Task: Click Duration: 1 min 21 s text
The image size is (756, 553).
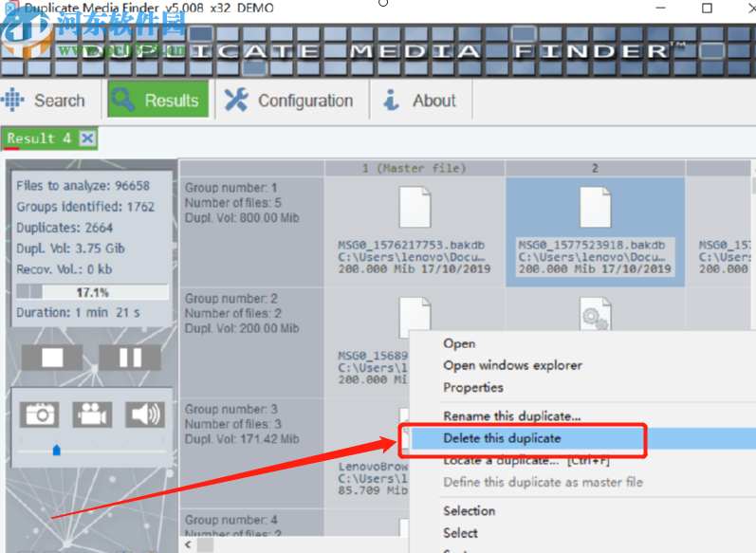Action: click(x=78, y=312)
